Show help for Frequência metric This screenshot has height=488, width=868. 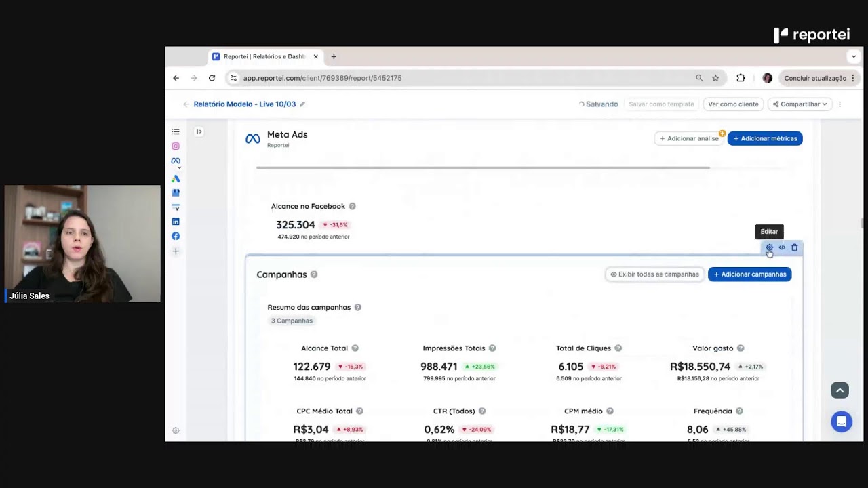(739, 411)
